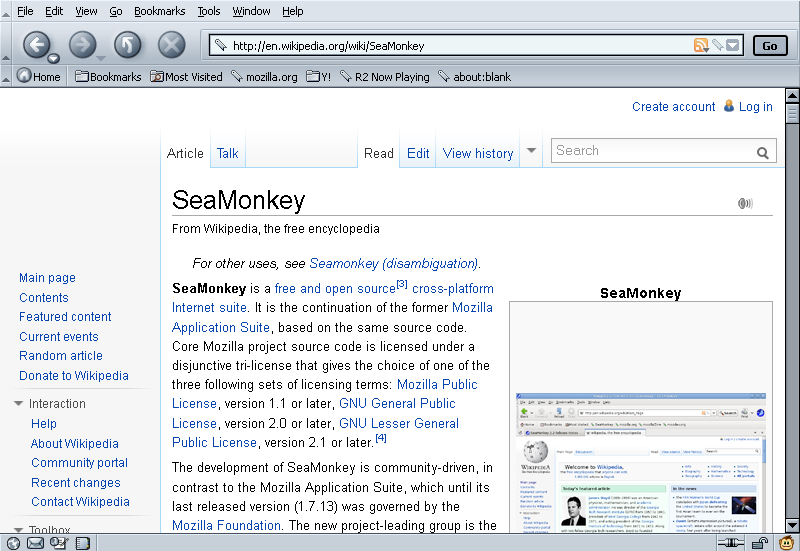Open the Tools menu
This screenshot has height=551, width=800.
(209, 11)
